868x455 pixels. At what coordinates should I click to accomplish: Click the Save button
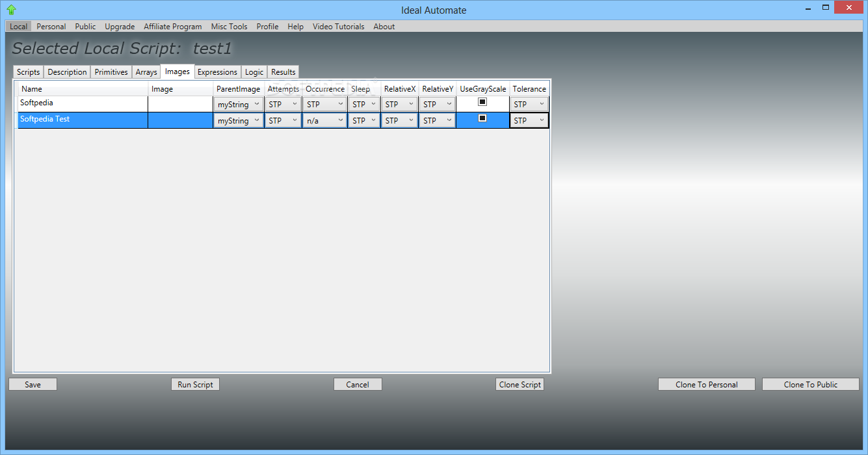point(33,384)
